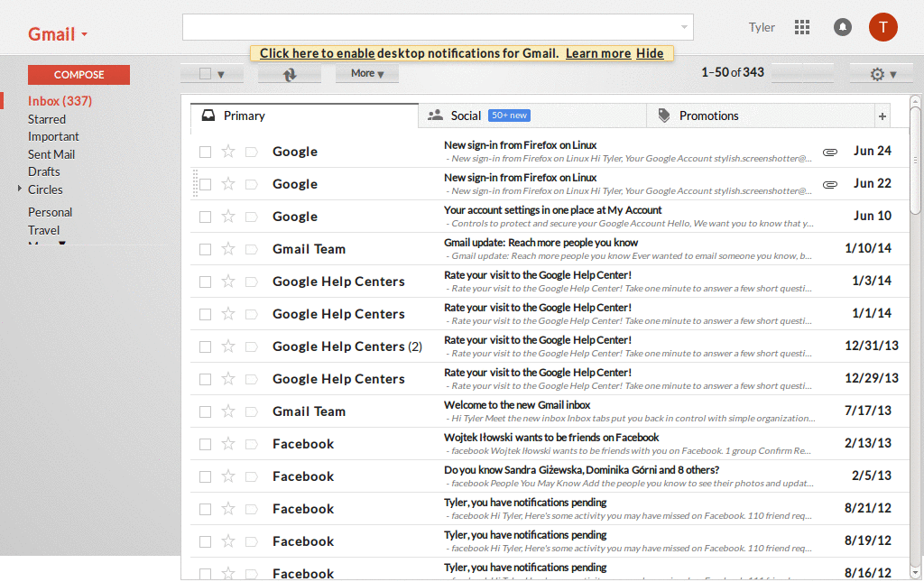Open the Google apps grid
924x582 pixels.
point(801,27)
